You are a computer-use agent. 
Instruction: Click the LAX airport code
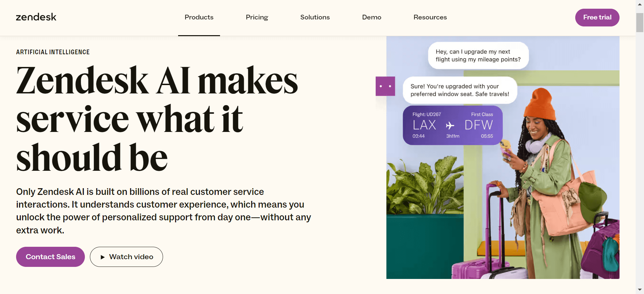pos(424,125)
